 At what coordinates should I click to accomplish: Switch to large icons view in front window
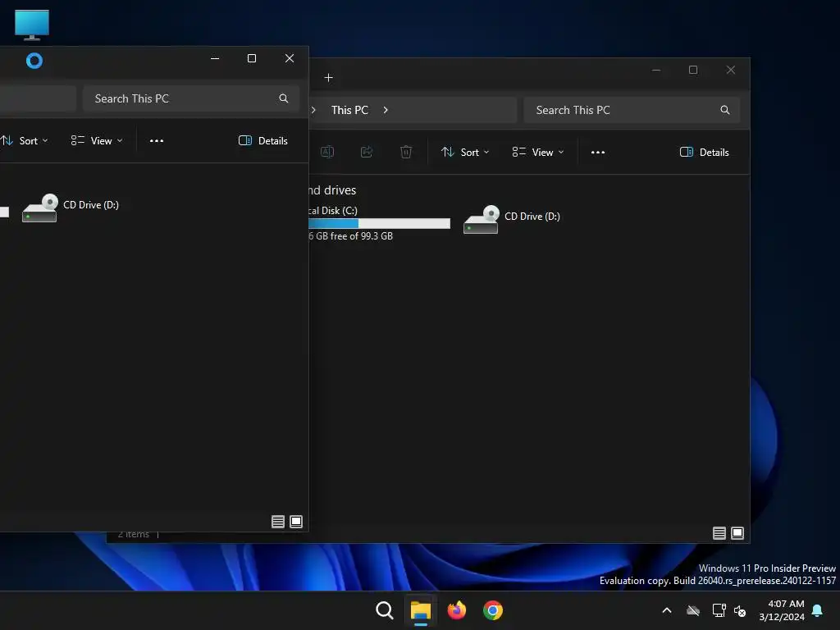click(296, 522)
